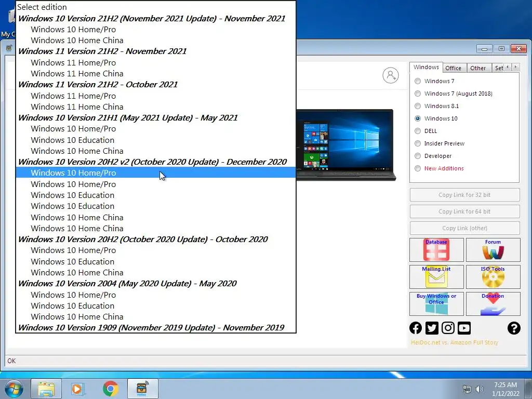The width and height of the screenshot is (532, 399).
Task: Pick Windows 10 Home/Pro under 21H1 May 2021
Action: pyautogui.click(x=156, y=129)
